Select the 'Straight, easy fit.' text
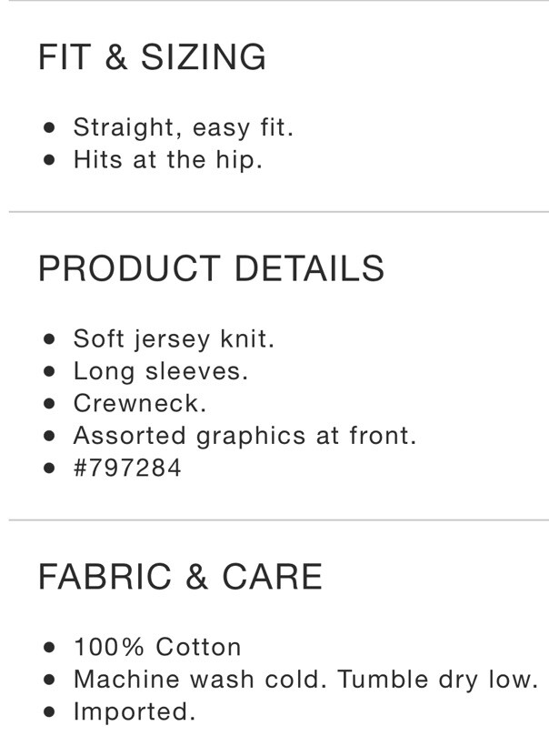549x756 pixels. [x=183, y=128]
